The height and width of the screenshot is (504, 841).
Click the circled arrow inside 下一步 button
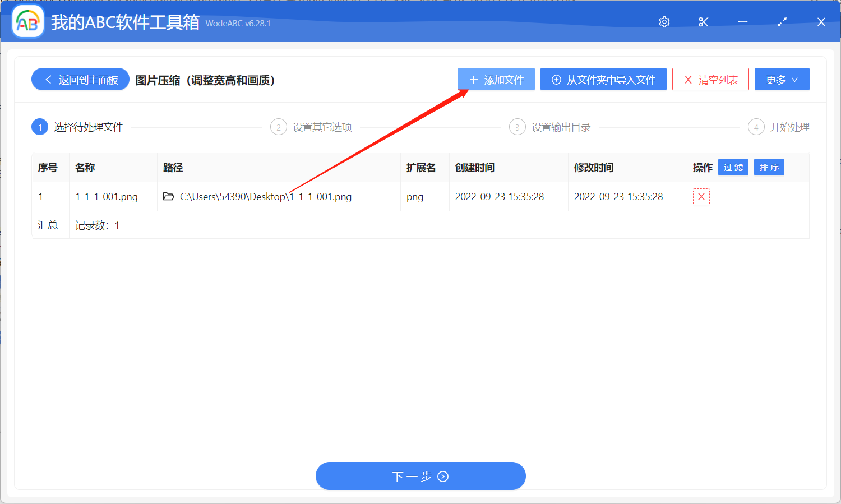click(x=443, y=476)
